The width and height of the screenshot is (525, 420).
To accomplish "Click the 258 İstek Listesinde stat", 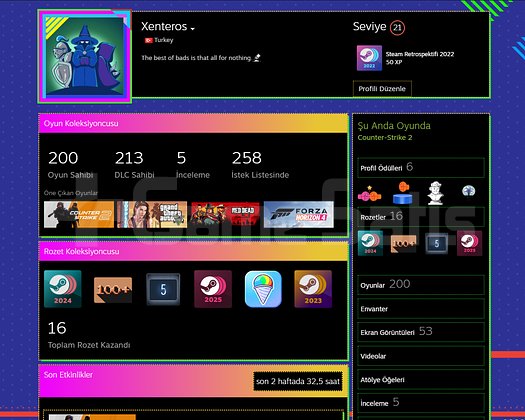I will click(260, 165).
